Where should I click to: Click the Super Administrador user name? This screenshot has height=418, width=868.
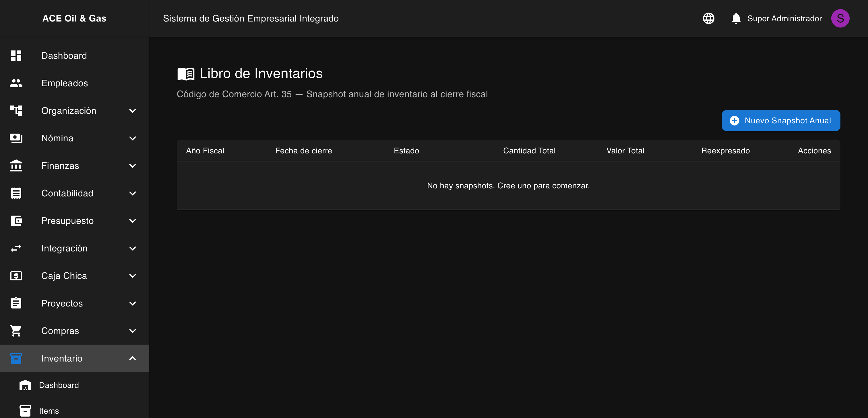point(784,19)
